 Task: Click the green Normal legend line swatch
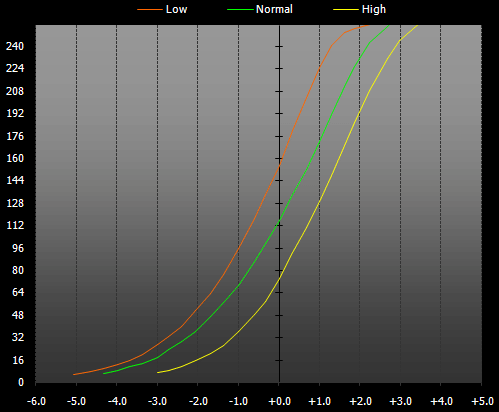click(240, 10)
